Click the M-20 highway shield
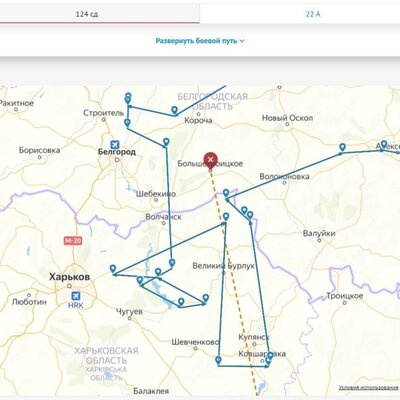Screen dimensions: 400x400 click(x=73, y=241)
